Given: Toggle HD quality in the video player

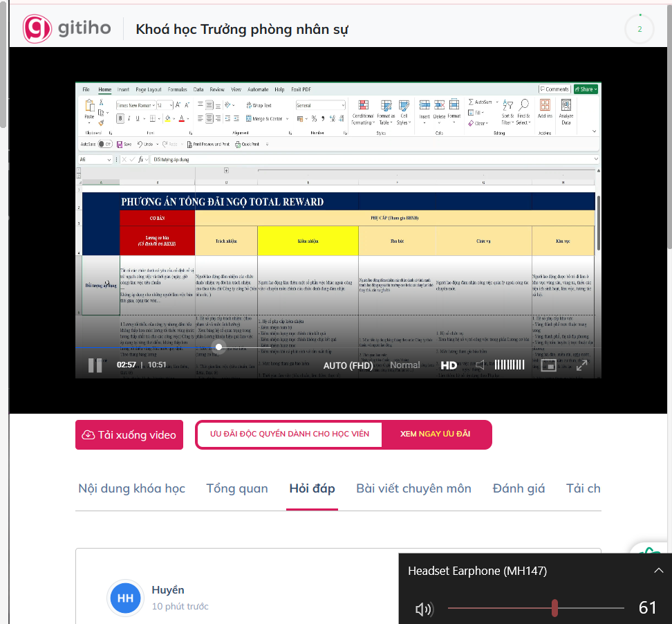Looking at the screenshot, I should (x=449, y=365).
